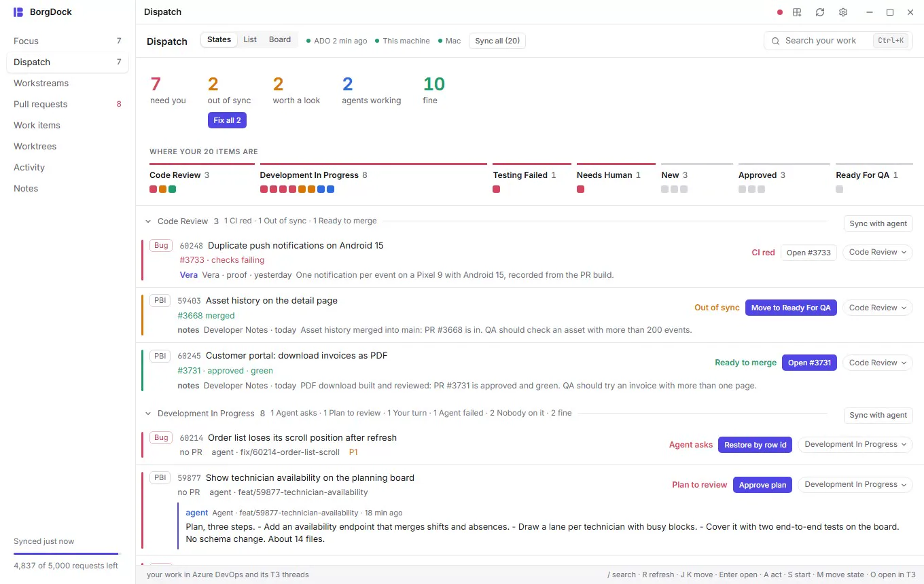
Task: Open Code Review dropdown for Asset history item
Action: tap(878, 308)
